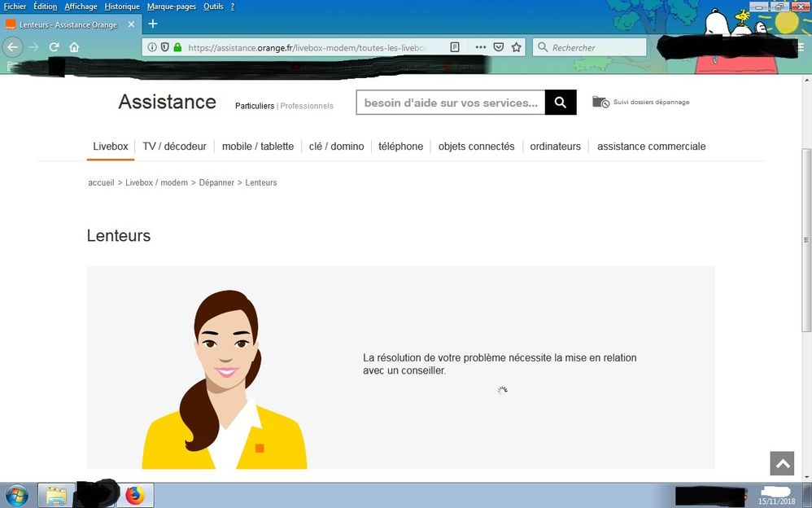Open new tab with plus icon
Screen dimensions: 812x508
pyautogui.click(x=152, y=24)
